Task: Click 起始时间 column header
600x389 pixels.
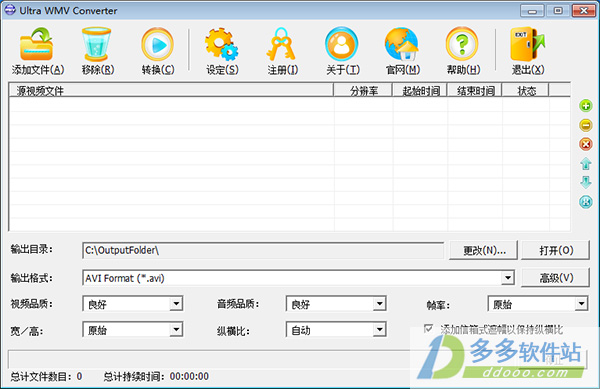Action: (x=420, y=91)
